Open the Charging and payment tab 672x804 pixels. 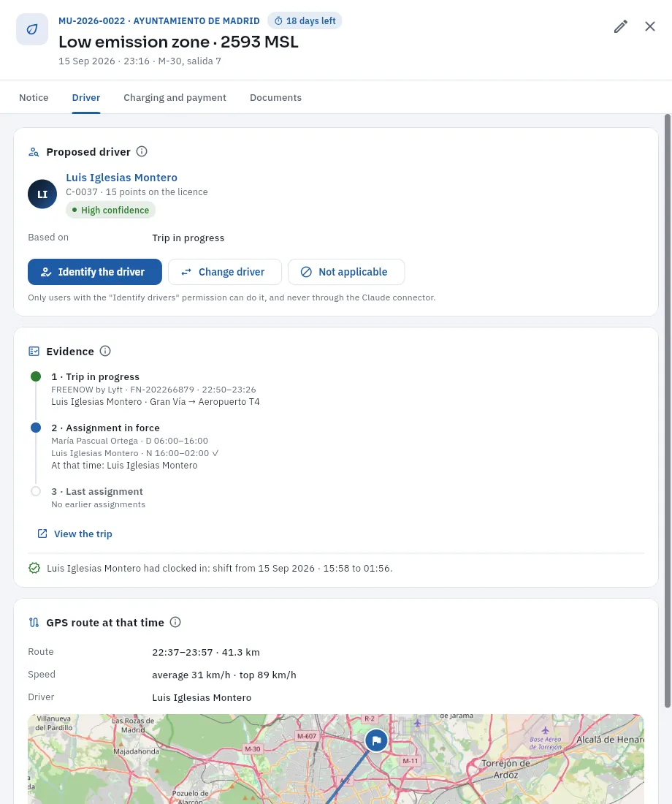pyautogui.click(x=175, y=97)
